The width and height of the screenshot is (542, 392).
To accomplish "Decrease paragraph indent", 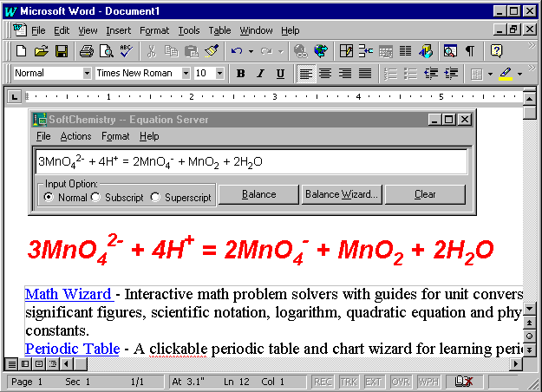I will pos(431,74).
